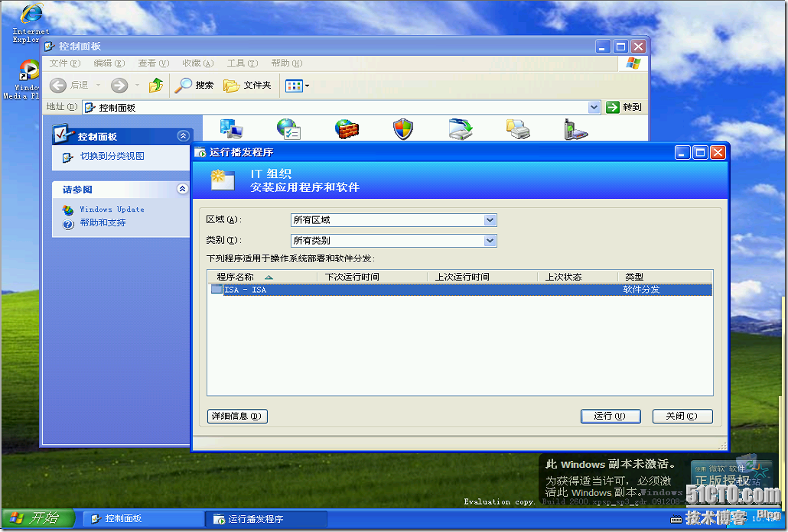
Task: Open Printers and Faxes icon
Action: tap(518, 129)
